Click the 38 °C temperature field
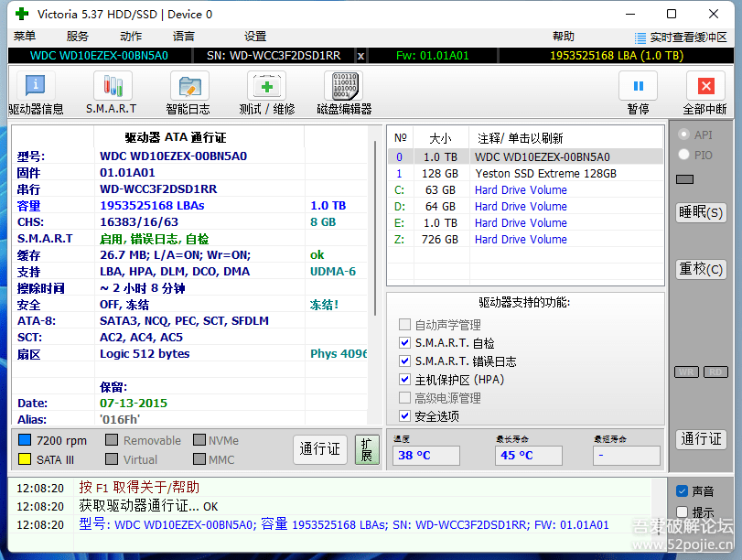 pos(425,456)
